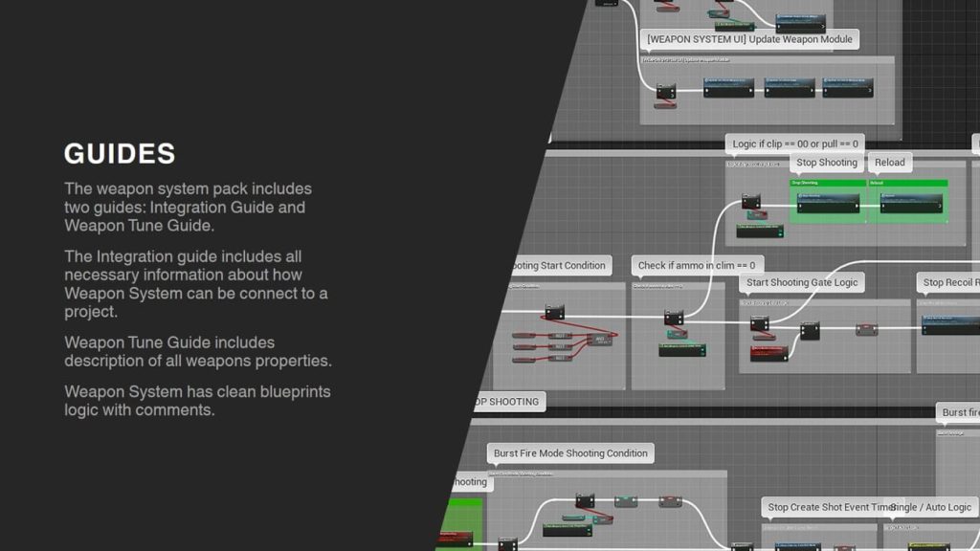
Task: Select the Burst Fire Mode Shooting Condition label
Action: tap(570, 453)
